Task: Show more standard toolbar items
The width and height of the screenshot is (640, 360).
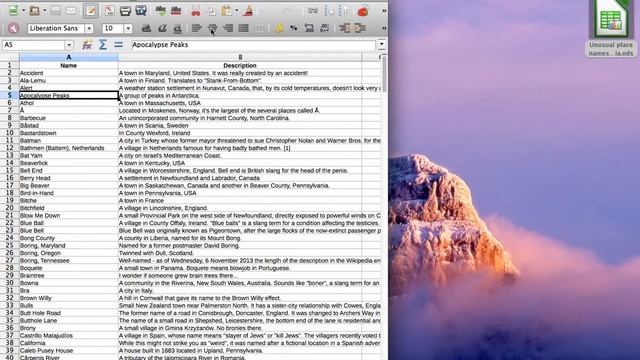Action: click(384, 11)
